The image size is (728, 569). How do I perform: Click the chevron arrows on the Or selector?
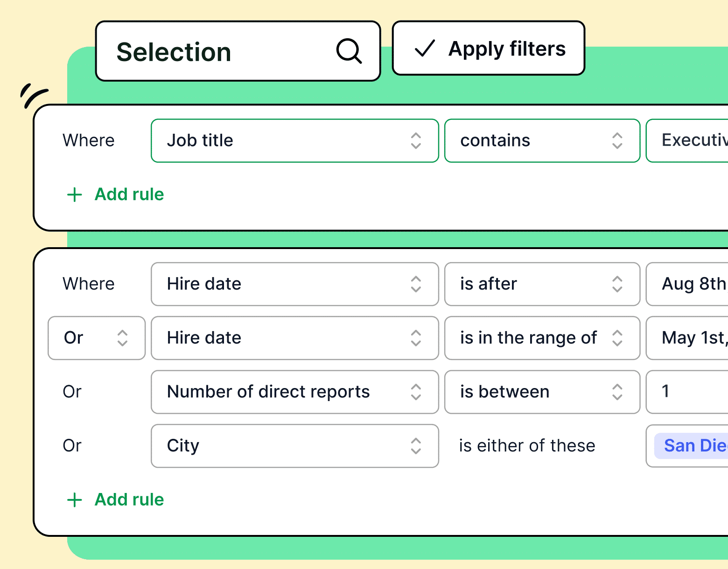122,338
